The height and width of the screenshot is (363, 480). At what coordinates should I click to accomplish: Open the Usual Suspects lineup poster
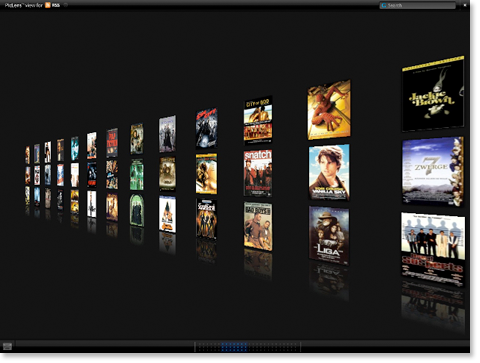(x=433, y=249)
